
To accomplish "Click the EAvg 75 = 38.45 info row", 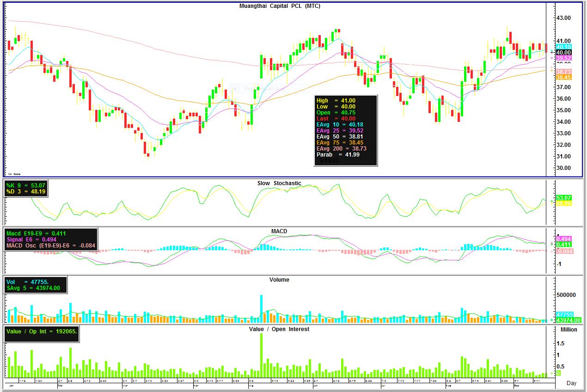I will coord(340,143).
